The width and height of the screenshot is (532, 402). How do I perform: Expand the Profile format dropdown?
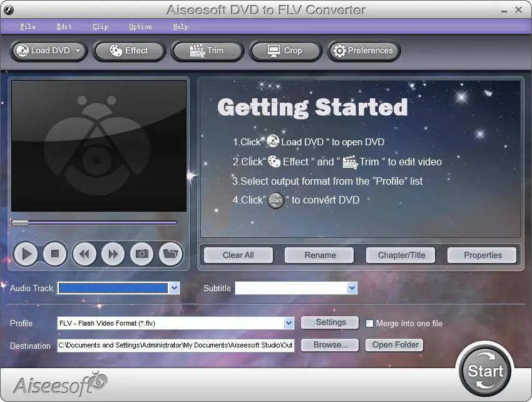pos(289,323)
